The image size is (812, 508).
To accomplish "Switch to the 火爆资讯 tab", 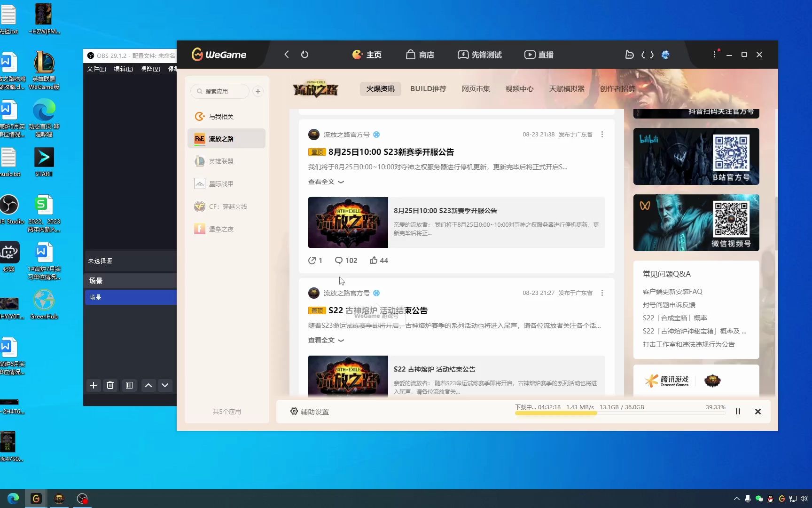I will [x=381, y=89].
